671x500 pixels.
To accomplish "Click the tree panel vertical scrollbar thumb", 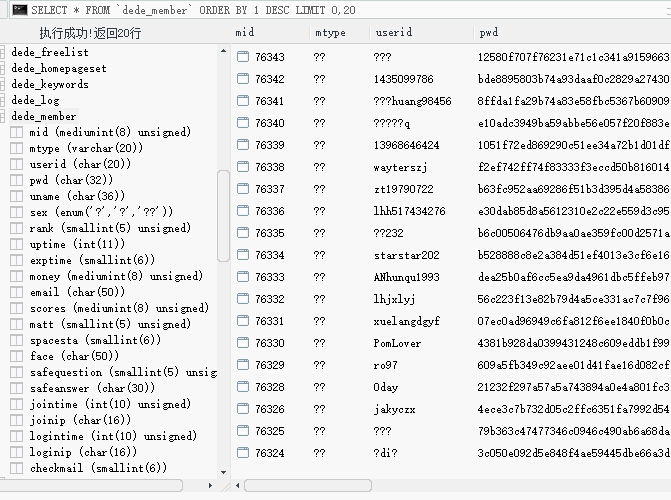I will 223,216.
